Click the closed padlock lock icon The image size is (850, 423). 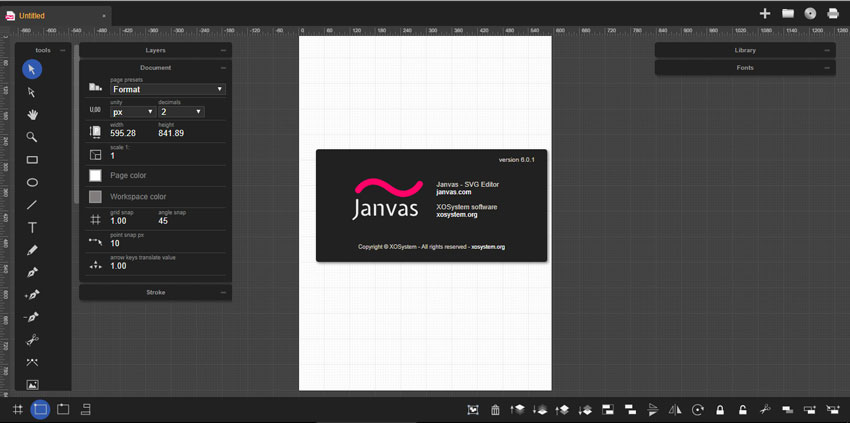click(x=720, y=409)
